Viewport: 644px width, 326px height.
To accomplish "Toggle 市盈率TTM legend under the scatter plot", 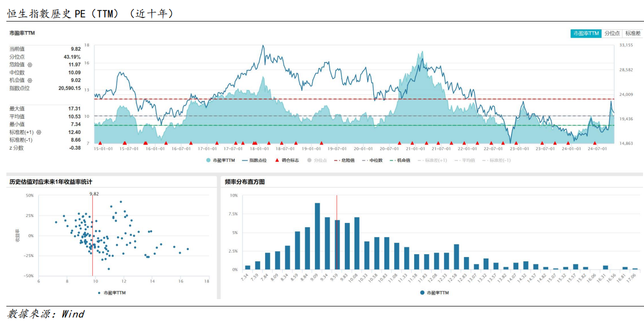I will (x=111, y=293).
